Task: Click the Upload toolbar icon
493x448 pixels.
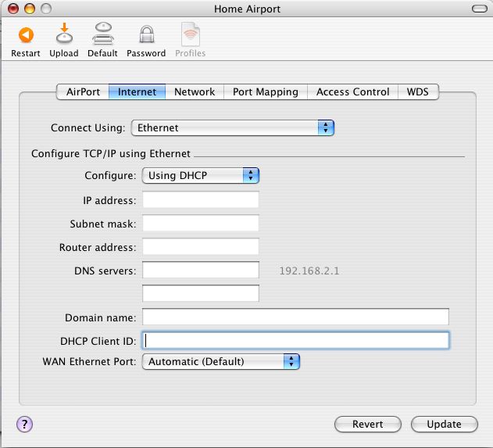Action: click(x=64, y=33)
